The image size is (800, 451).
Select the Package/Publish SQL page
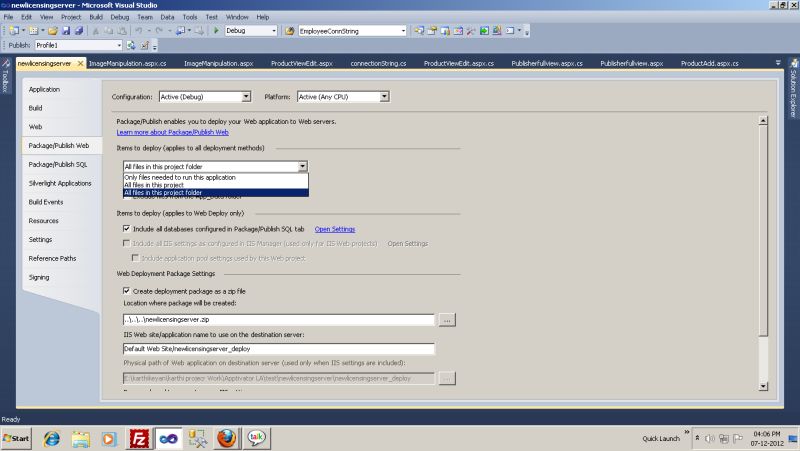pyautogui.click(x=61, y=164)
